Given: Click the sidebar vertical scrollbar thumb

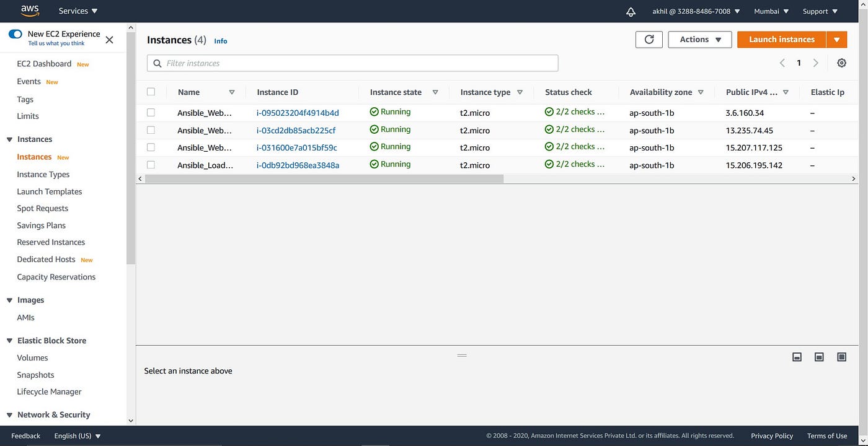Looking at the screenshot, I should tap(131, 149).
